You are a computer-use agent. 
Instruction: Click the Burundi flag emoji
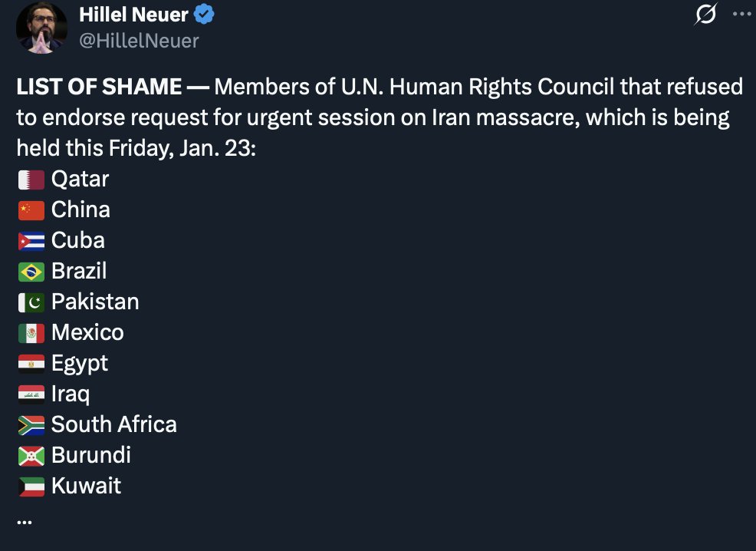point(31,456)
